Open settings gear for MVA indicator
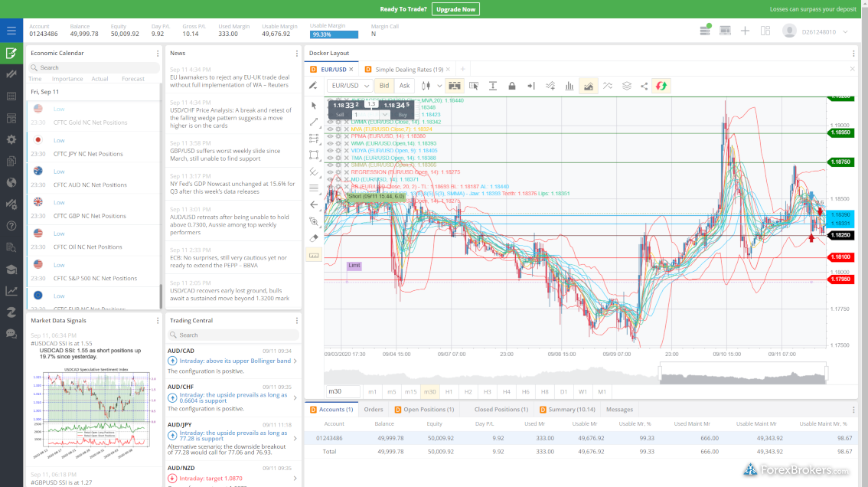 [x=338, y=129]
